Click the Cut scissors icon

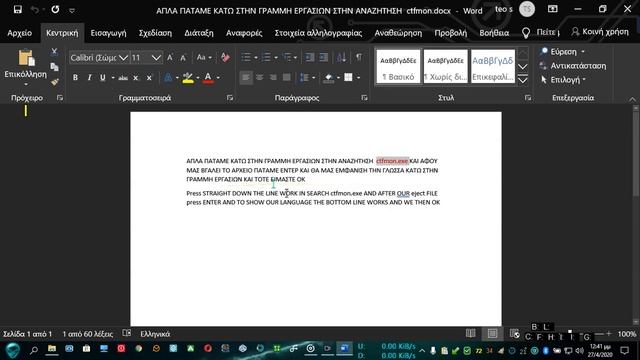54,52
